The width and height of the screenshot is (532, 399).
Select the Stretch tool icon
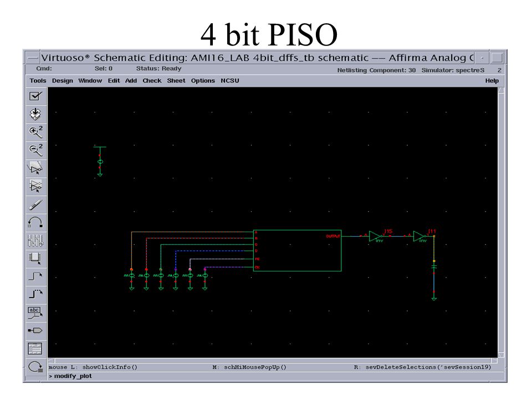click(x=35, y=168)
